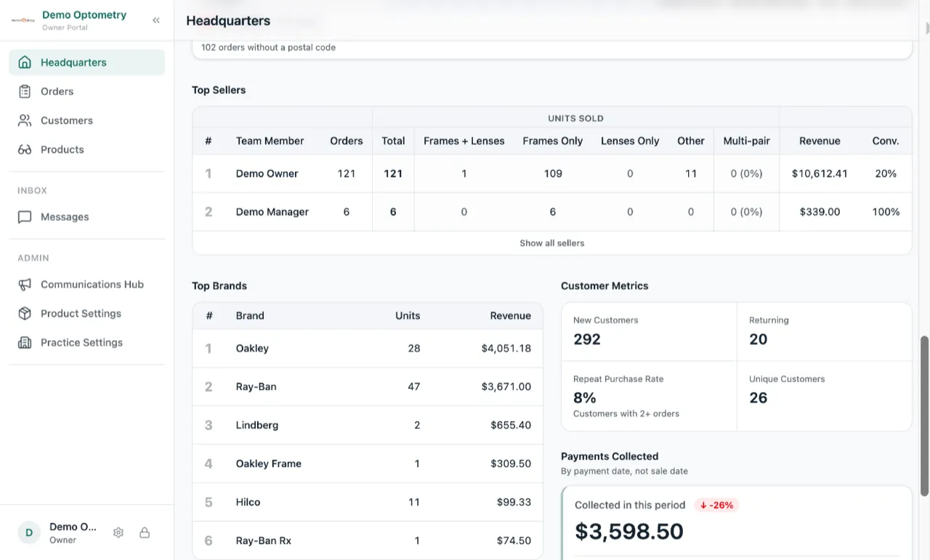Viewport: 930px width, 560px height.
Task: Select the Demo Owner row in Top Sellers
Action: point(552,174)
